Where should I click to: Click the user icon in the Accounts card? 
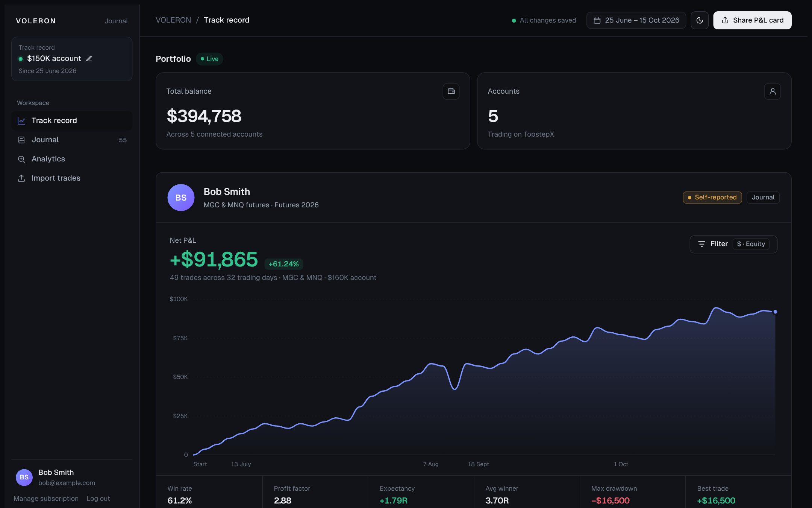point(773,91)
